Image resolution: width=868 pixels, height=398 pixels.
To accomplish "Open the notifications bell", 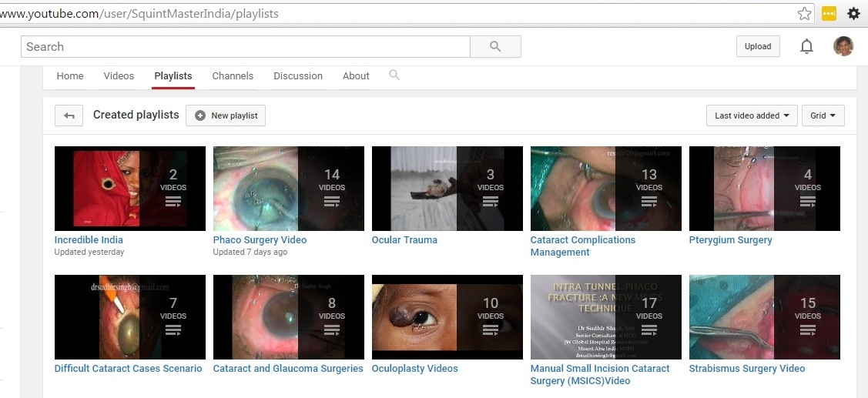I will point(806,46).
